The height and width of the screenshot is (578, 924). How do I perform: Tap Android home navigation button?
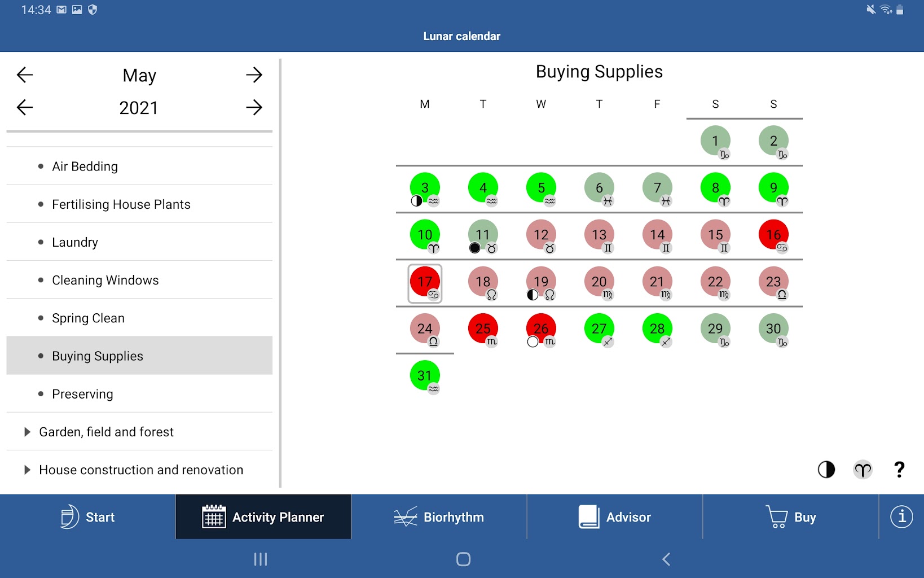pyautogui.click(x=463, y=559)
